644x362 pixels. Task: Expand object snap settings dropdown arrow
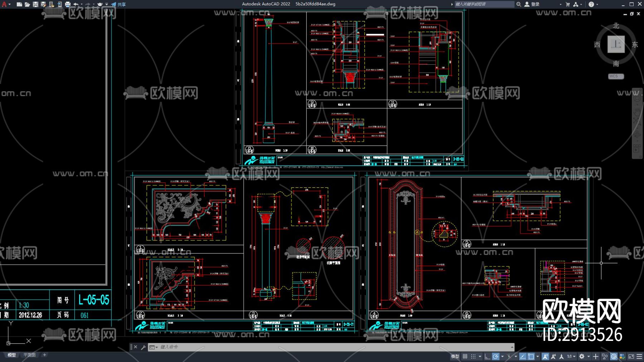[x=538, y=357]
